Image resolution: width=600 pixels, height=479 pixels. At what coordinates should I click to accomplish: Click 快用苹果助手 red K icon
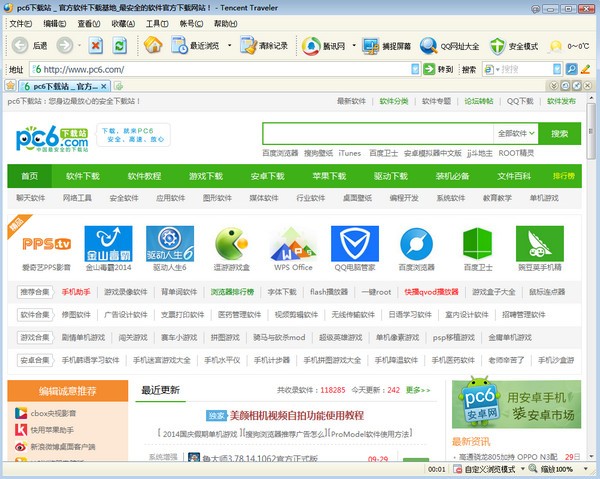click(x=21, y=430)
